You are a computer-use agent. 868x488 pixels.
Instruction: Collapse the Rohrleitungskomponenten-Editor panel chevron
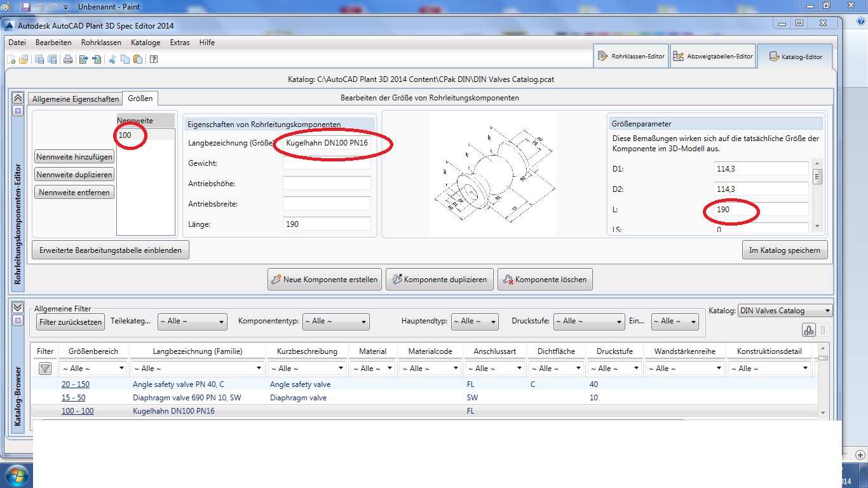(18, 98)
